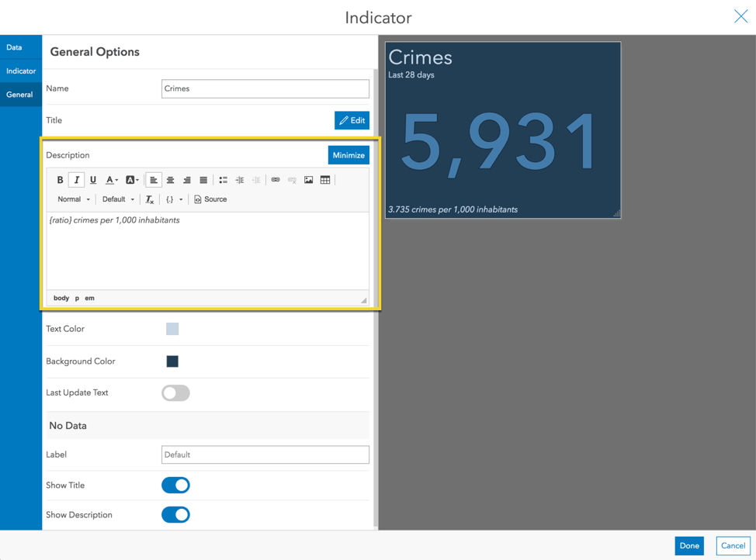Click the Name input field
Screen dimensions: 756x560
pyautogui.click(x=265, y=88)
